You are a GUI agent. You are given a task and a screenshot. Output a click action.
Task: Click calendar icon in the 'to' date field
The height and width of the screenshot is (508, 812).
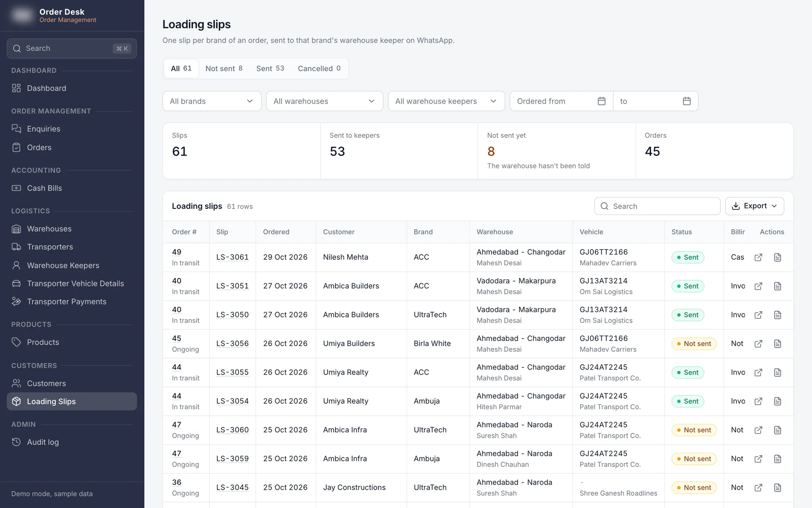pyautogui.click(x=687, y=101)
